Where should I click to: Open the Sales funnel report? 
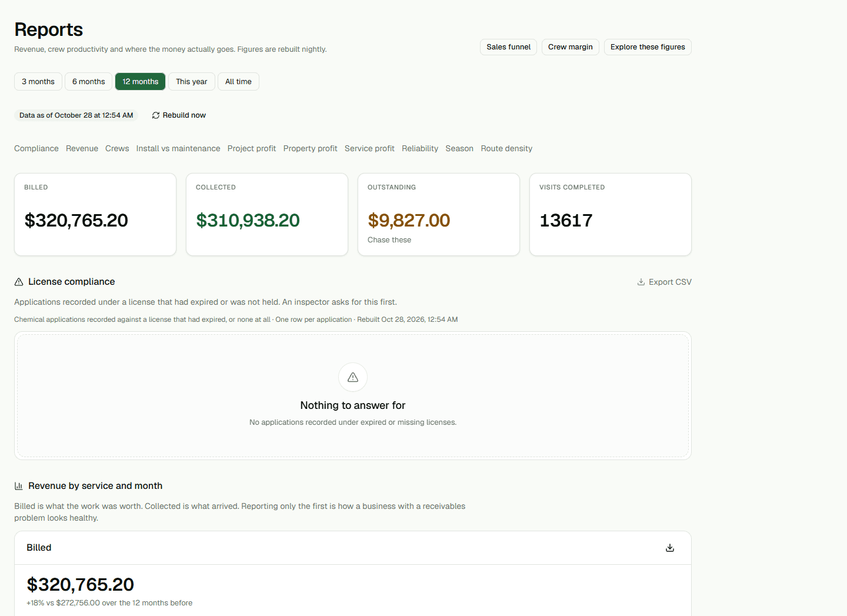coord(508,47)
